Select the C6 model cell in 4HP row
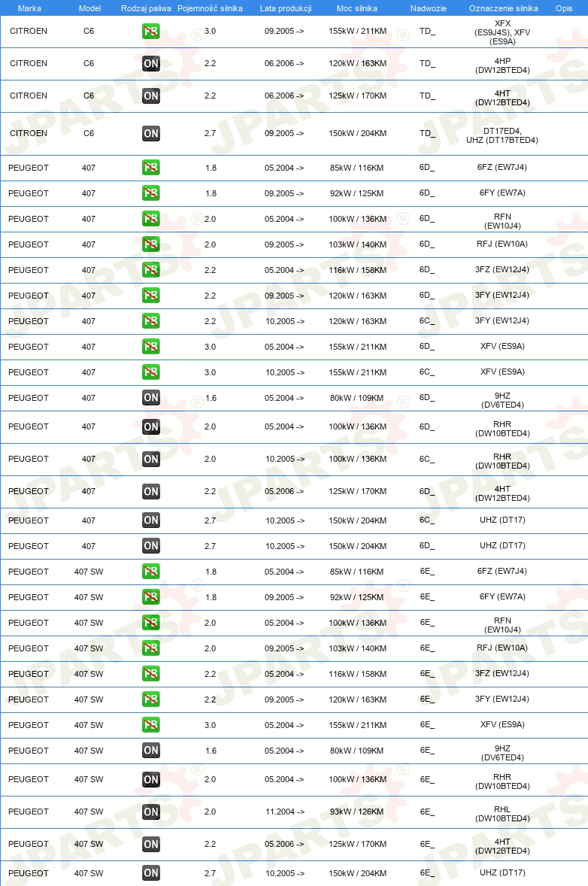This screenshot has height=886, width=588. [x=89, y=63]
